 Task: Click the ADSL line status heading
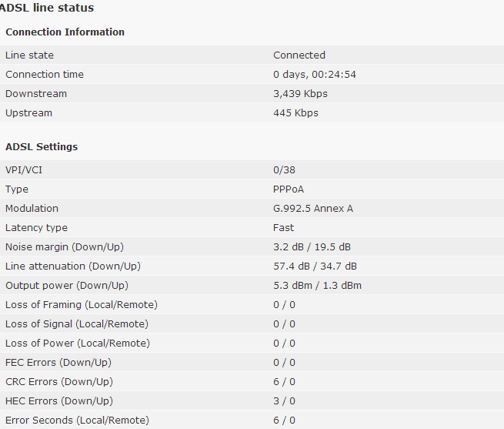click(x=47, y=8)
